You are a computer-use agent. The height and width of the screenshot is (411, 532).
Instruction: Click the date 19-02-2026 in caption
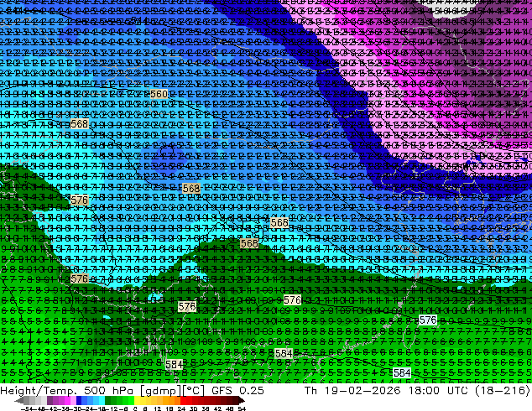362,390
